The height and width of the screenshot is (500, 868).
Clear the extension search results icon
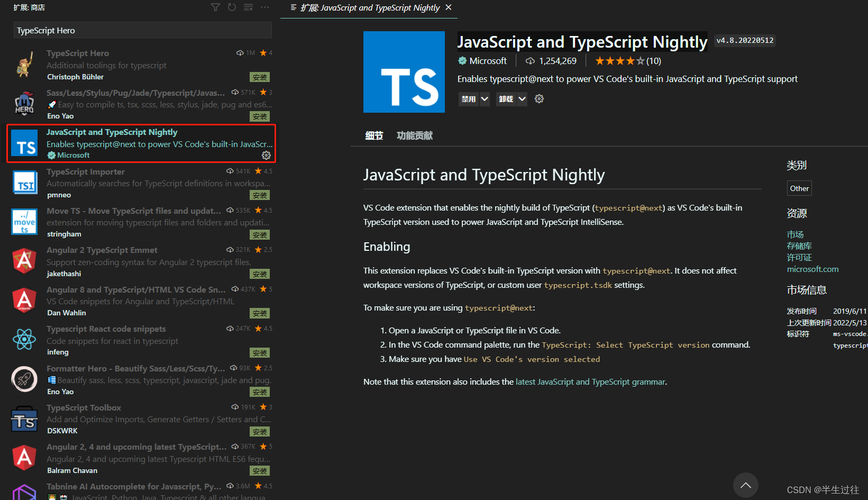(248, 7)
